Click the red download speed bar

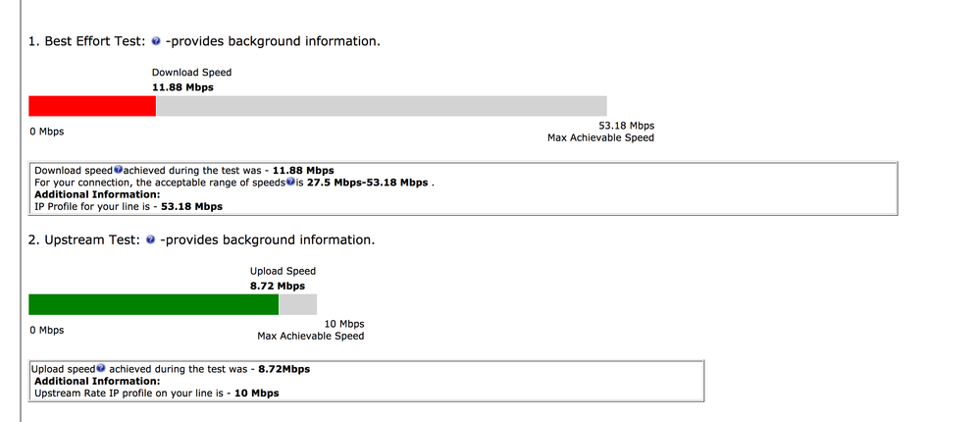point(92,106)
